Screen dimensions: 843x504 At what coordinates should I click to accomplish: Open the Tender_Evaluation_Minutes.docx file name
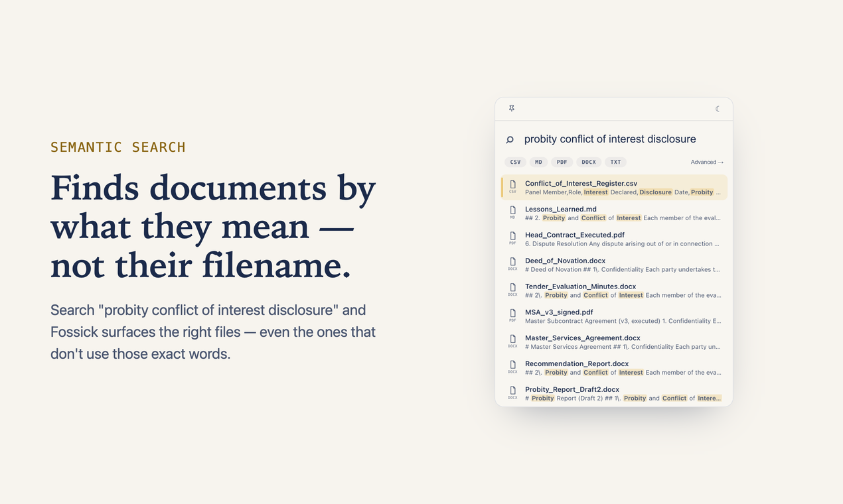click(x=581, y=286)
